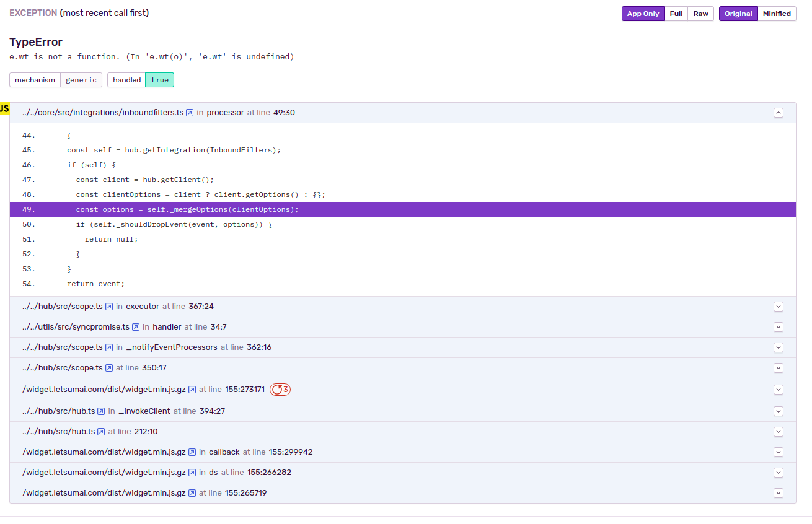
Task: Expand the widget.min.js.gz 155:273171 frame
Action: 779,390
